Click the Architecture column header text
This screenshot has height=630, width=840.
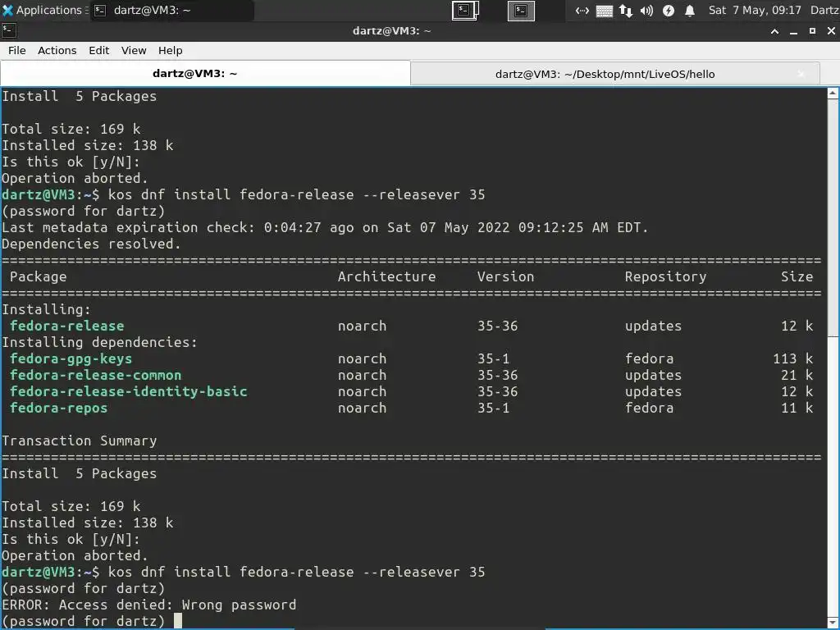(x=387, y=277)
